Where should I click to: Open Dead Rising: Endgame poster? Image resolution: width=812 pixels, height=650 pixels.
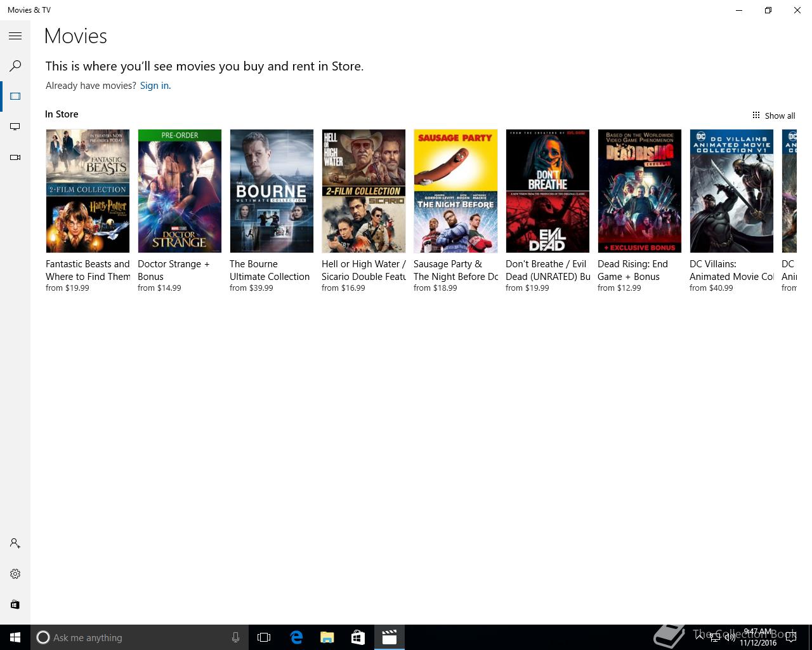[639, 191]
